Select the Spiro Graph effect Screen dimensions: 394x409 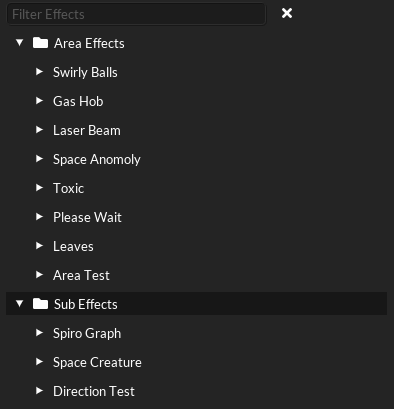click(x=87, y=334)
